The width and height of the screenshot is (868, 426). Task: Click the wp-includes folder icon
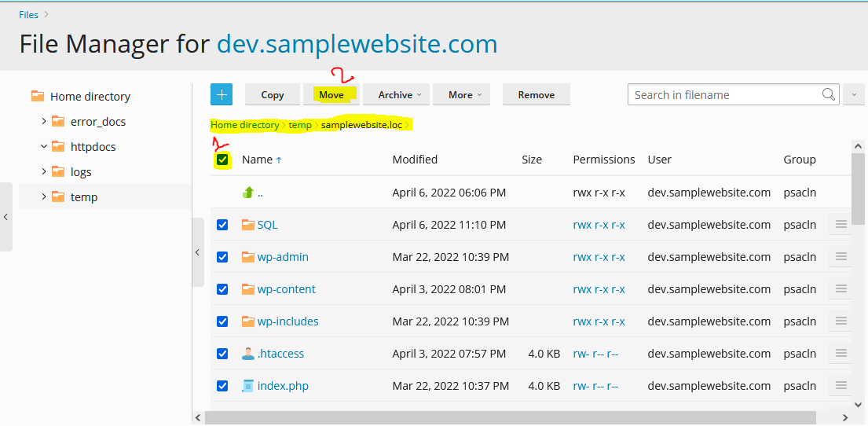click(x=248, y=321)
